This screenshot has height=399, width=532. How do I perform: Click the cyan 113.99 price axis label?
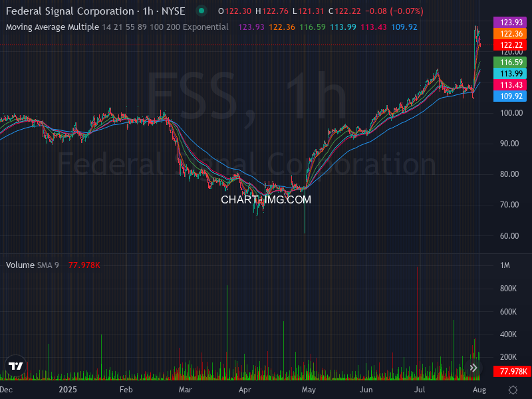point(510,74)
